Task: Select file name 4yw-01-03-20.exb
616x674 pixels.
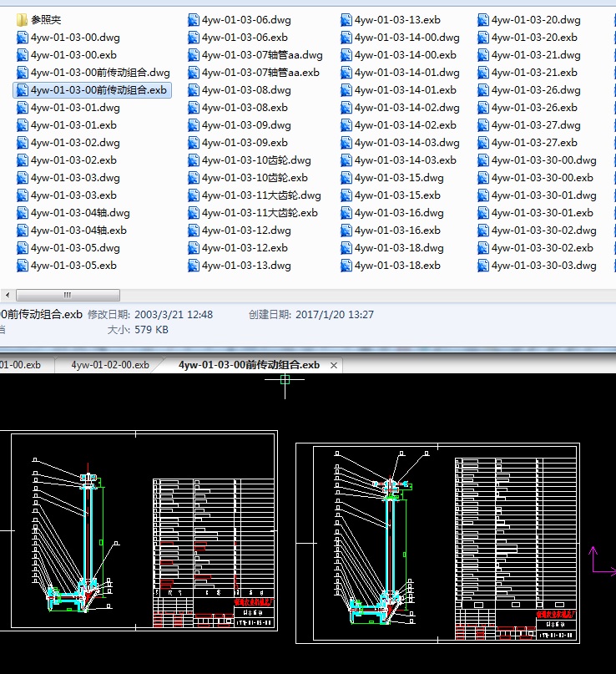Action: 534,38
